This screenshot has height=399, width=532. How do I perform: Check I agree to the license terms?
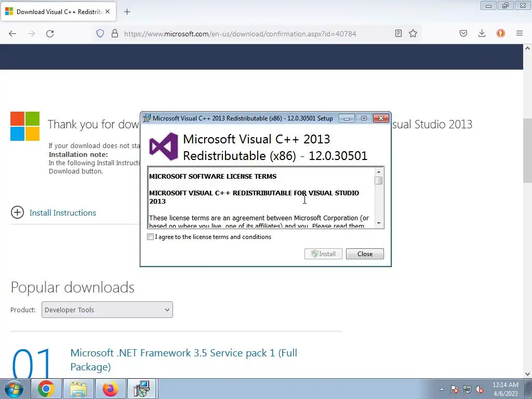[150, 237]
